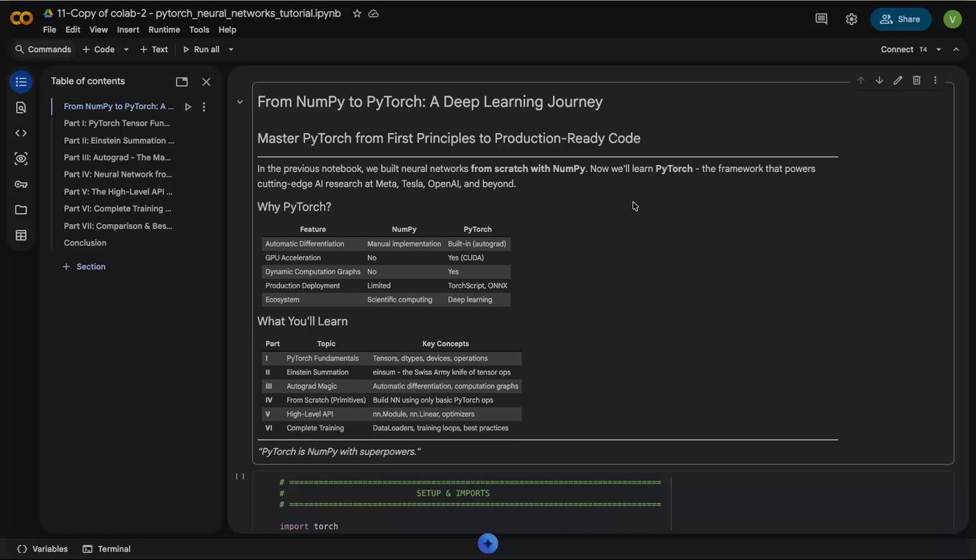Screen dimensions: 976x560
Task: Go to Part VII: Comparison section
Action: tap(118, 226)
